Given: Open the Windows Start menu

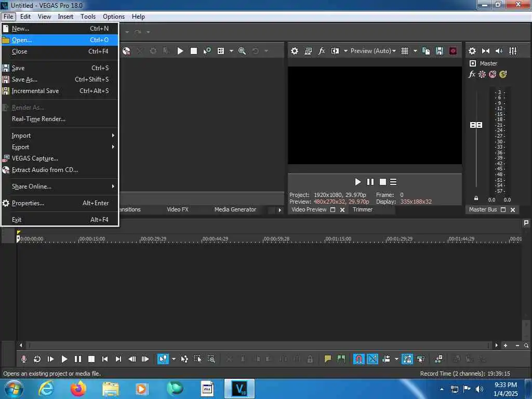Looking at the screenshot, I should (14, 389).
